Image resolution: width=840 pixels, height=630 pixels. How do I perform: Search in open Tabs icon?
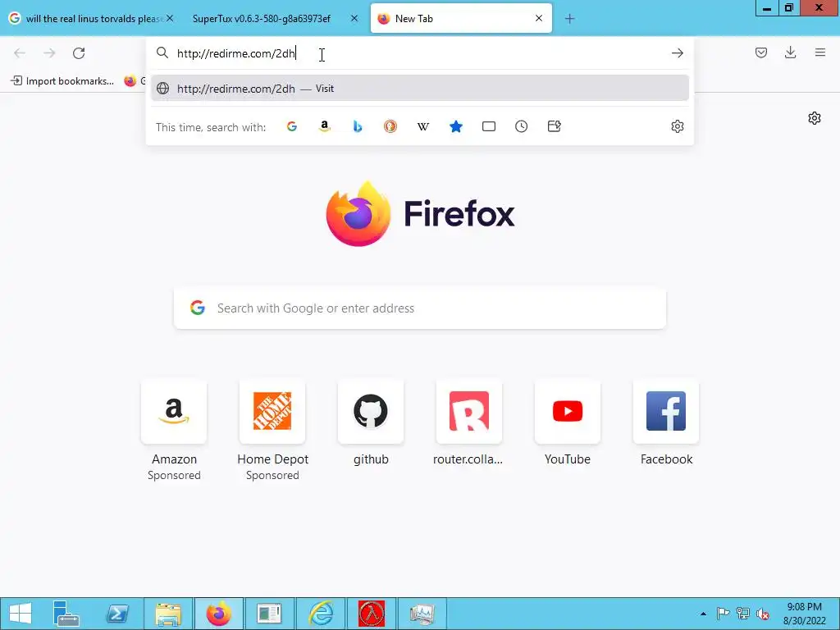(489, 126)
